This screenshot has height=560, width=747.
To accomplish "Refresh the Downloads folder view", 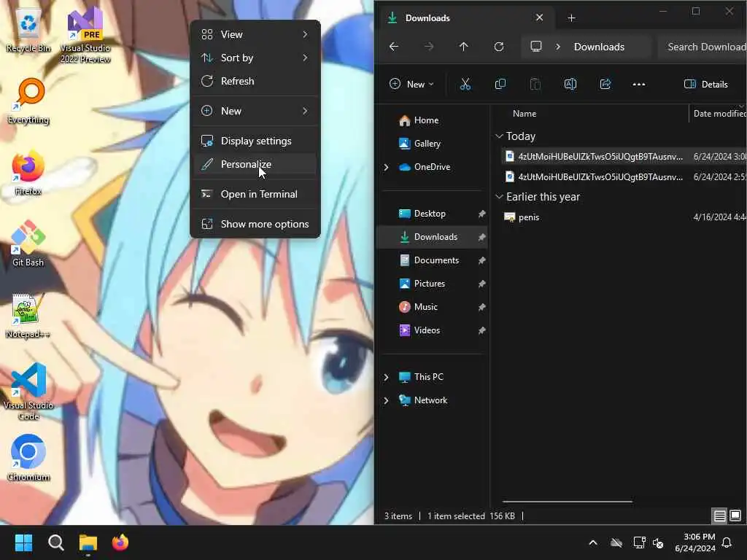I will click(x=499, y=47).
